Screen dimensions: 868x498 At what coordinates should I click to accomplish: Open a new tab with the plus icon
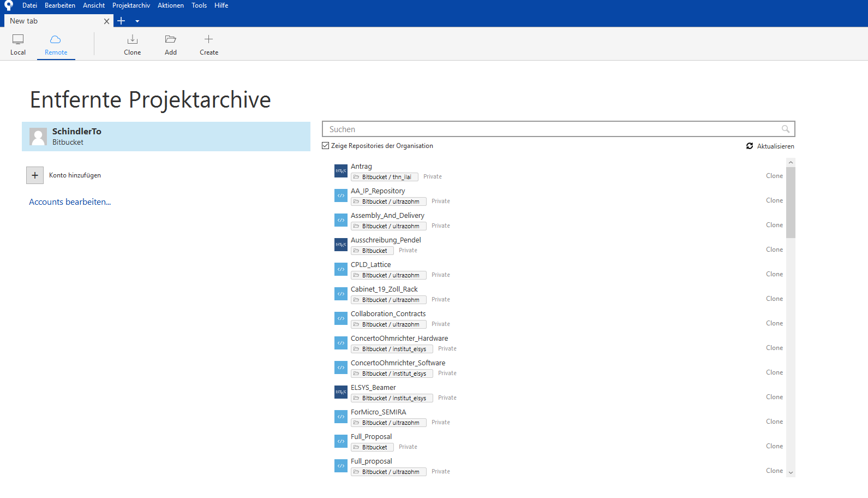click(x=121, y=21)
